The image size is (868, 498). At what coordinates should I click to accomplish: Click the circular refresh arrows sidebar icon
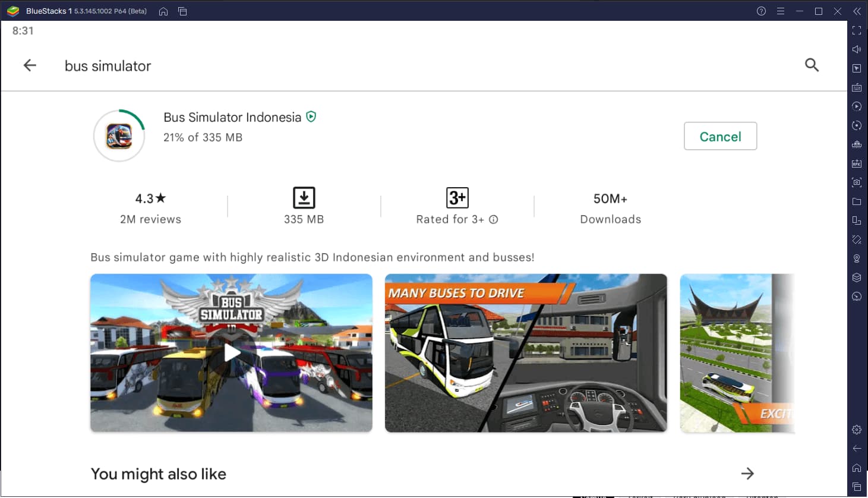click(857, 125)
